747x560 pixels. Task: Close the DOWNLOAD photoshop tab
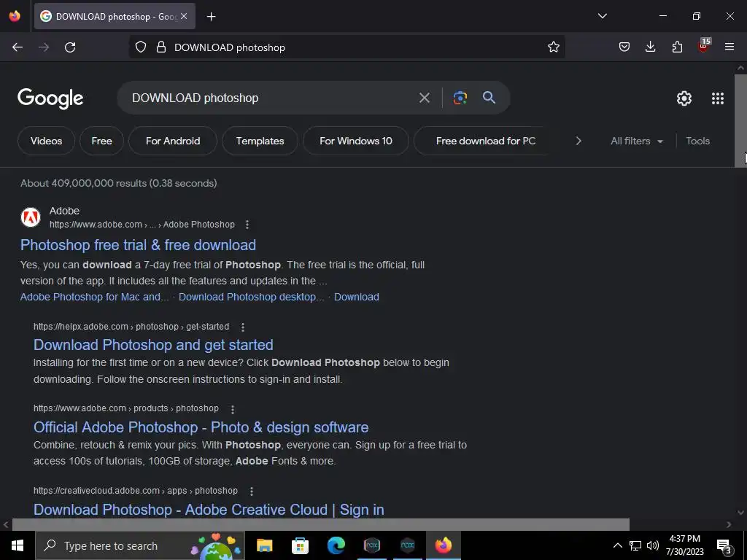click(184, 17)
